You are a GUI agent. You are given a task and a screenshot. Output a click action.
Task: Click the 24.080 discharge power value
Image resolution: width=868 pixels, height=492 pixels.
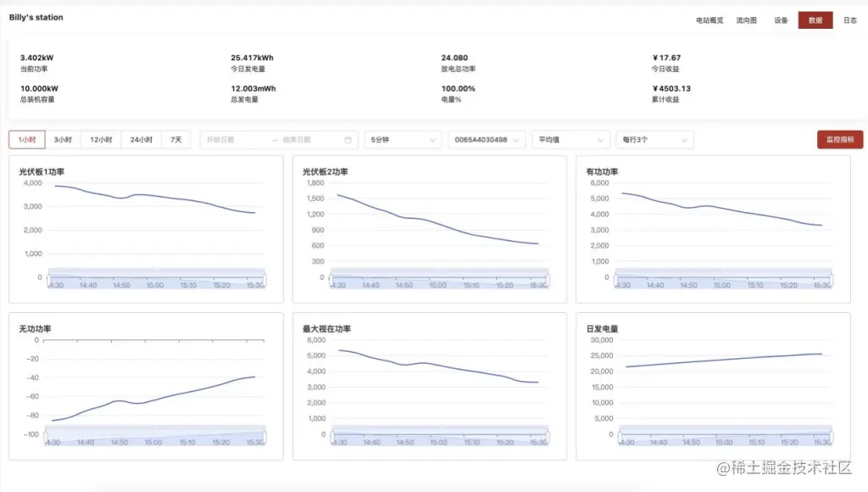point(454,58)
